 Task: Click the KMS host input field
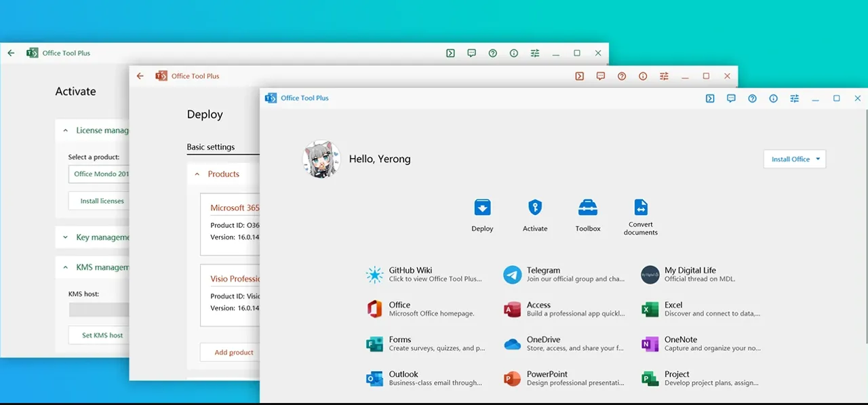[x=99, y=310]
